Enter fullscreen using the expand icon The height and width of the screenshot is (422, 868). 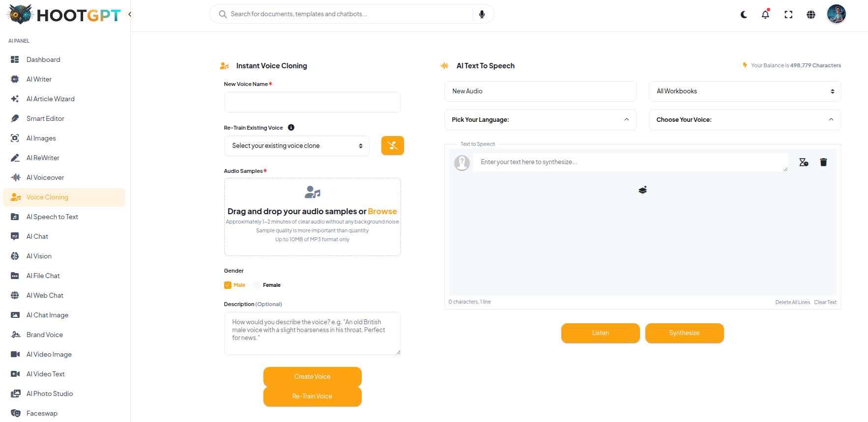pos(788,15)
